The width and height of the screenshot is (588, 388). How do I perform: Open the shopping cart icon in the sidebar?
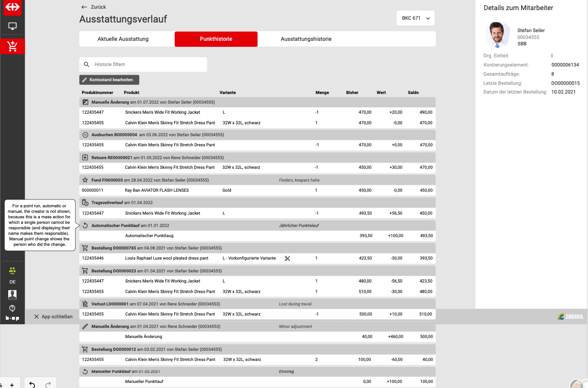click(x=12, y=46)
